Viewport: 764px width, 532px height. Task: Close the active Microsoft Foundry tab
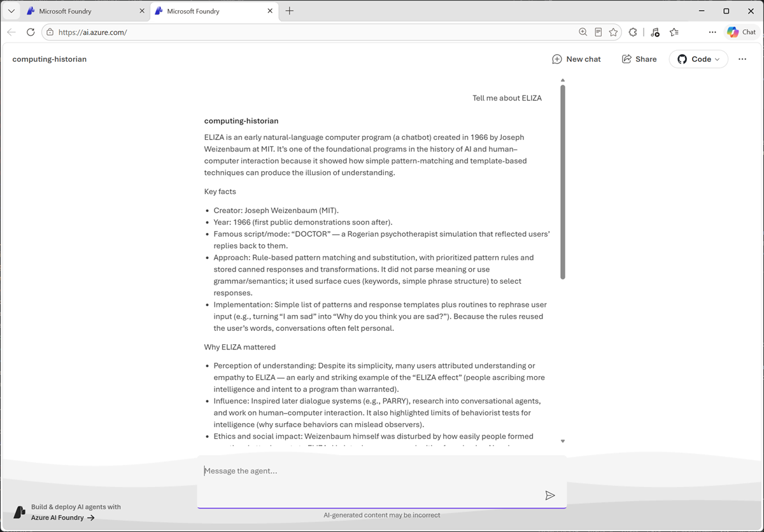point(270,11)
